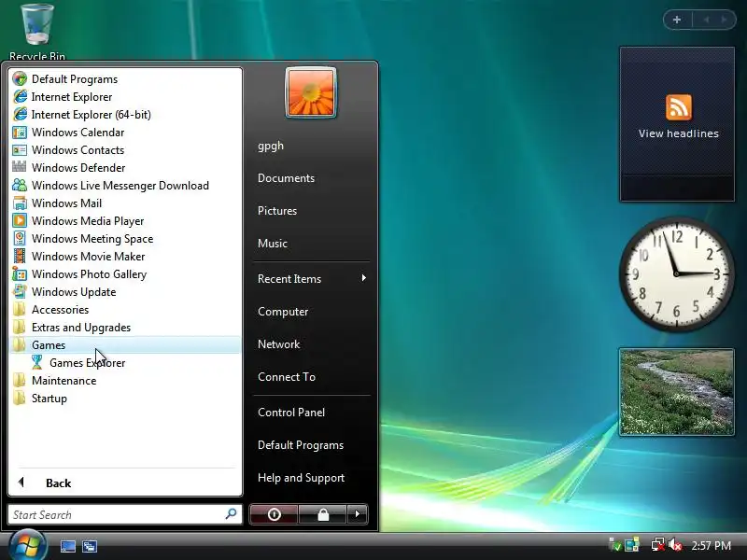Click the Start orb button
This screenshot has height=560, width=747.
pyautogui.click(x=27, y=545)
